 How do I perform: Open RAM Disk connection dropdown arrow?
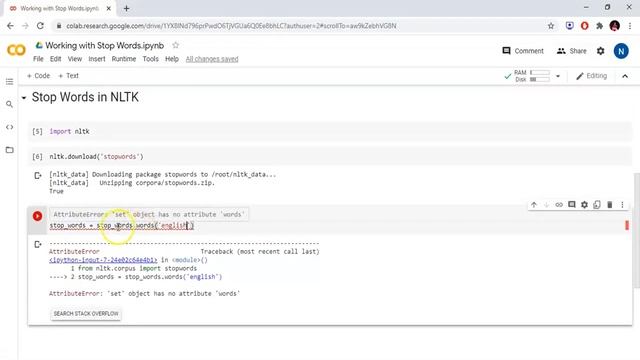pyautogui.click(x=558, y=76)
